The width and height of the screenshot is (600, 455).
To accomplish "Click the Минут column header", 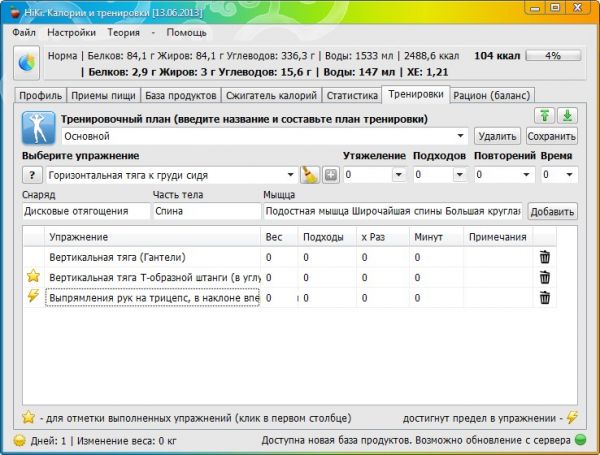I will (436, 237).
